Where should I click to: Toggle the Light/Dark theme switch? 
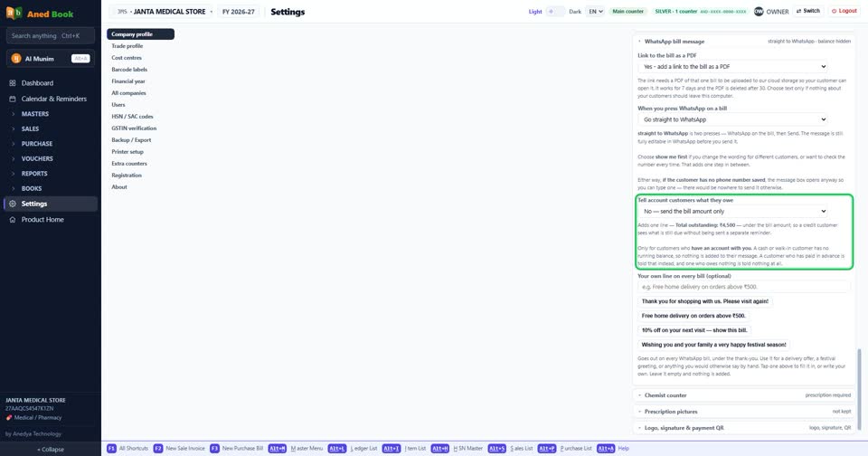click(x=554, y=11)
